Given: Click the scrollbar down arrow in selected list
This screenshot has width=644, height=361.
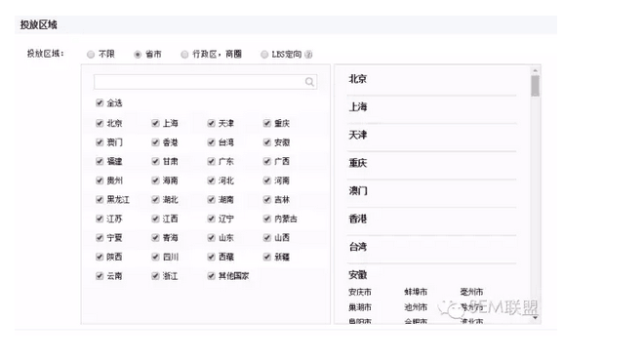Looking at the screenshot, I should point(535,317).
